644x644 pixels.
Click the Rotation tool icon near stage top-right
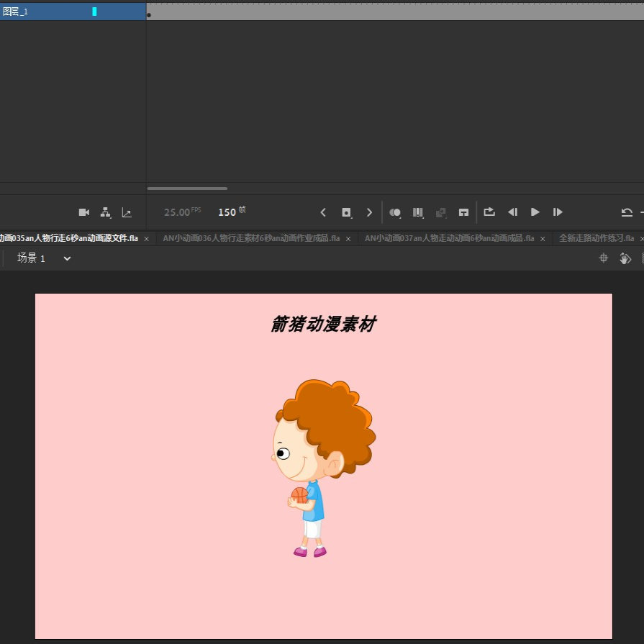tap(625, 258)
